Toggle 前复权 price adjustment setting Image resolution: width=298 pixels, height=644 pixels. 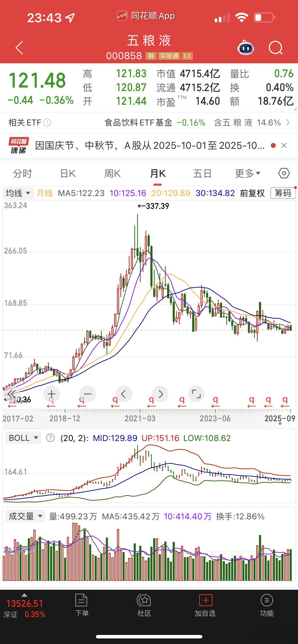click(x=252, y=193)
